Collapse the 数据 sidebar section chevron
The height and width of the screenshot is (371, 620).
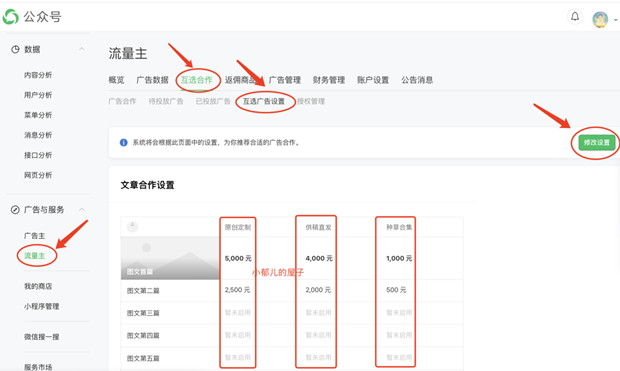tap(81, 49)
